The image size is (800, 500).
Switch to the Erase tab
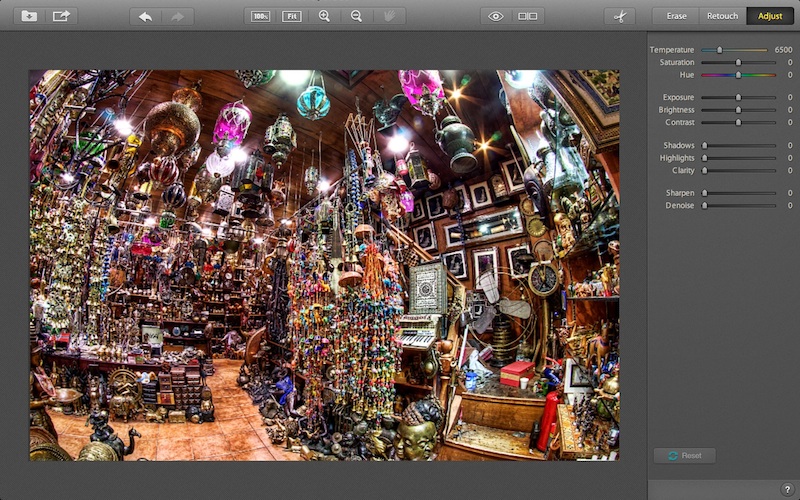tap(676, 16)
